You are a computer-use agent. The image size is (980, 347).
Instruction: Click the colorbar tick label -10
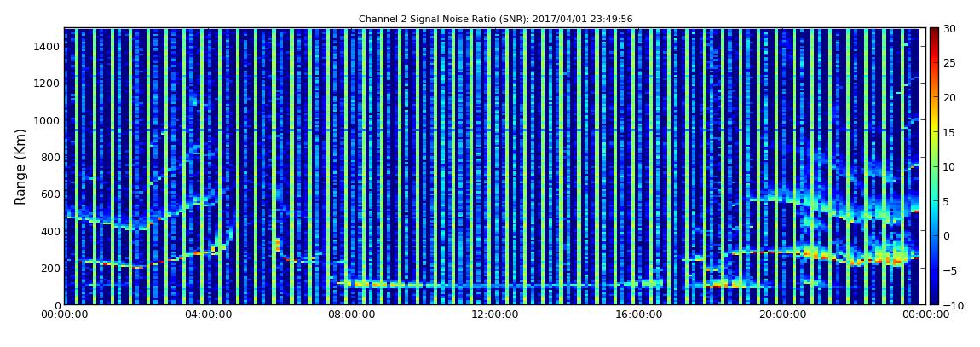point(952,305)
